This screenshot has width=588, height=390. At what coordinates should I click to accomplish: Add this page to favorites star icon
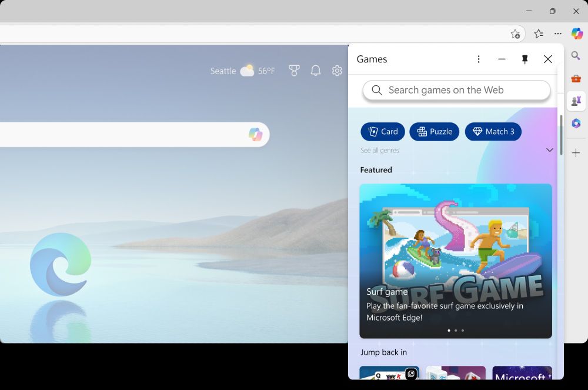pyautogui.click(x=515, y=34)
